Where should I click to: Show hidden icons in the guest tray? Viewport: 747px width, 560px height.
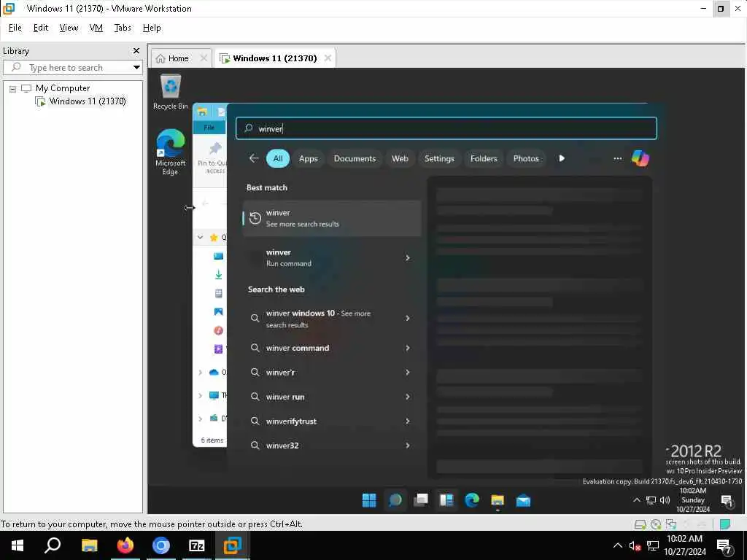coord(636,500)
